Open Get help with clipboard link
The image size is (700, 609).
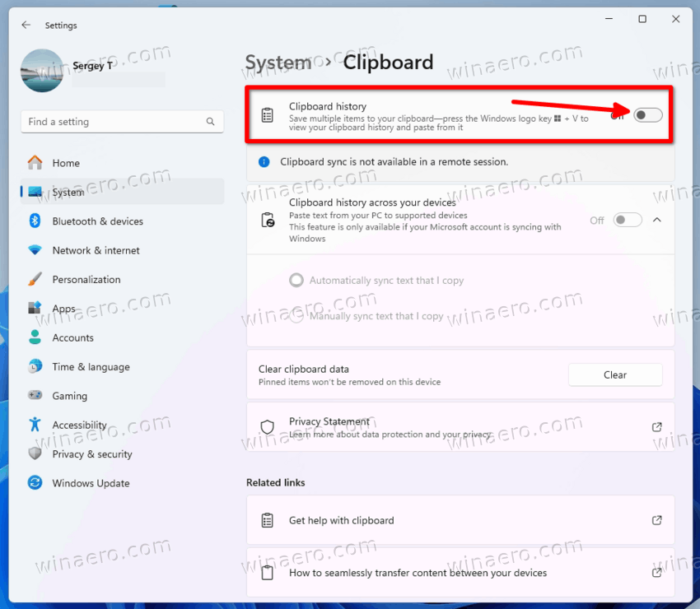pos(460,520)
